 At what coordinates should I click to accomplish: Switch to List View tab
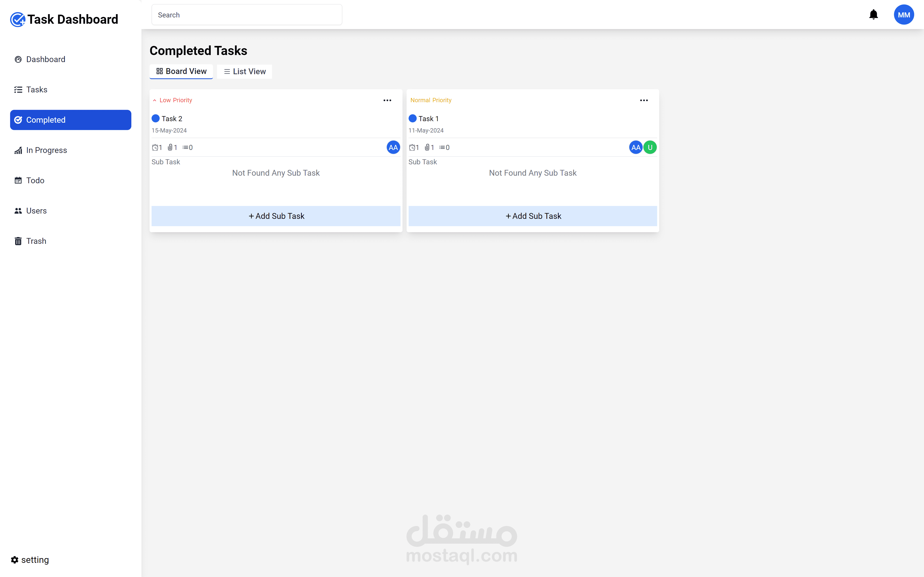click(x=244, y=71)
